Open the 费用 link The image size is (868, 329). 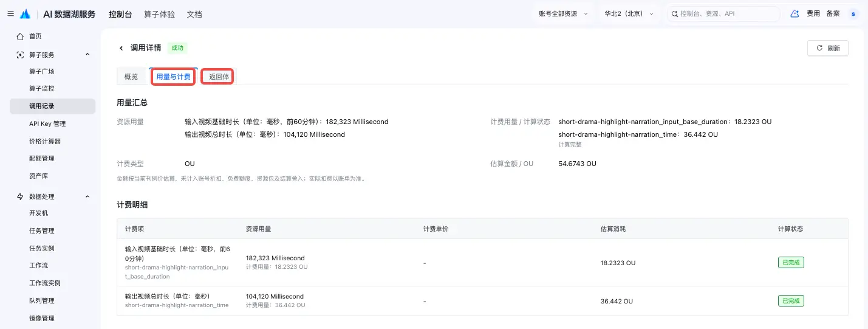[x=813, y=13]
